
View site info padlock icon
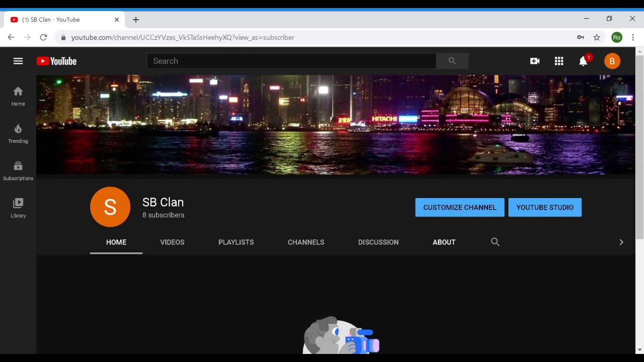click(63, 37)
